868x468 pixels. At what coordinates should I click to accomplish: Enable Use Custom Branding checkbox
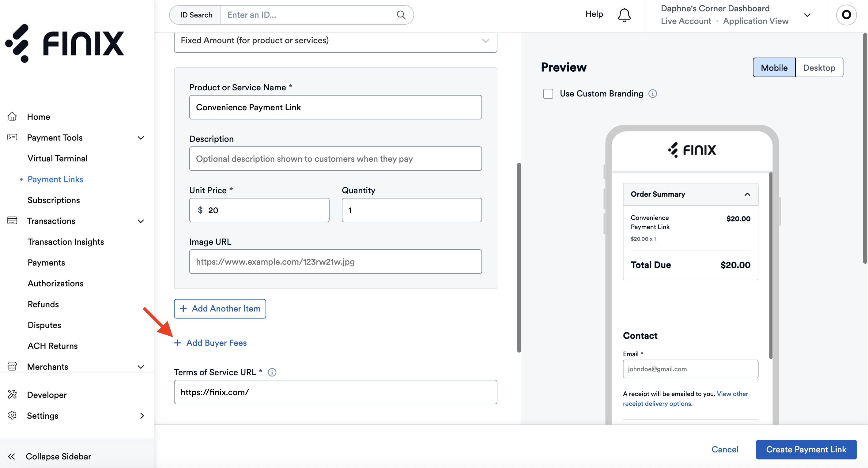[548, 93]
